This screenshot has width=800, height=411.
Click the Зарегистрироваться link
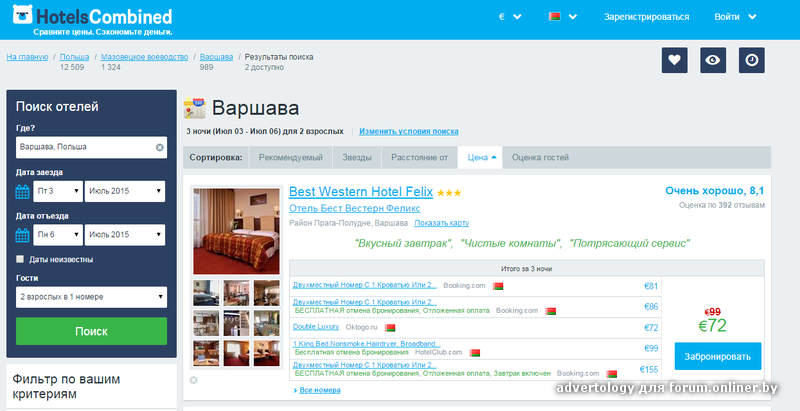(646, 17)
